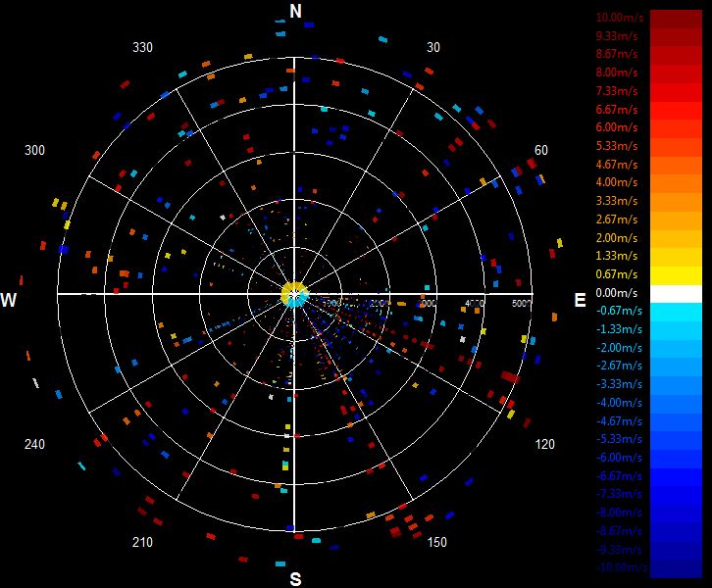The width and height of the screenshot is (712, 588).
Task: Click the -10.00m/s legend label
Action: [x=622, y=567]
